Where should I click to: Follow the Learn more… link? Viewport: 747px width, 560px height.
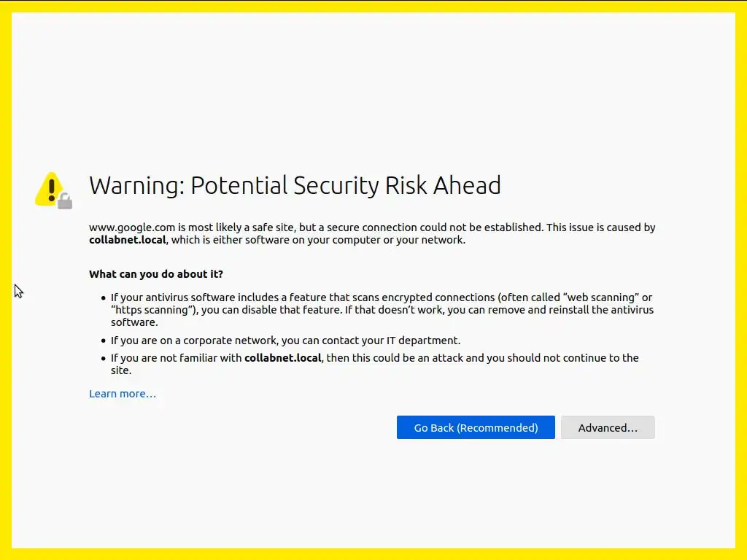point(123,394)
